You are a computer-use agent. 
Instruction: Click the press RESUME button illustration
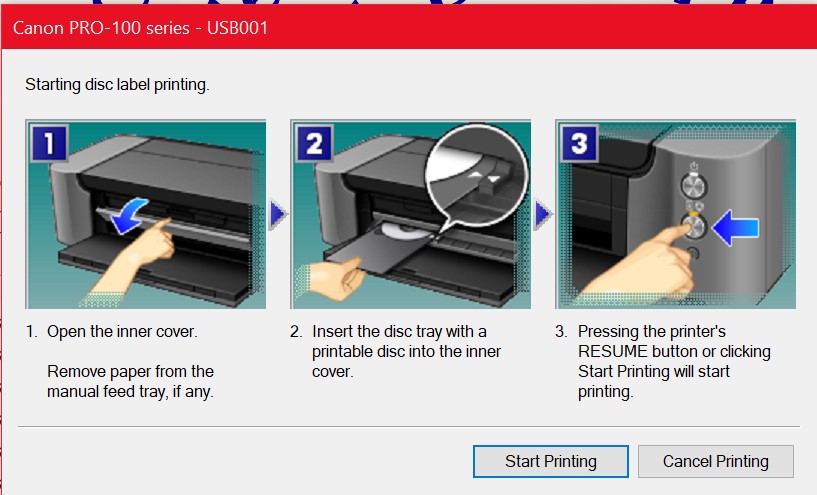point(676,214)
